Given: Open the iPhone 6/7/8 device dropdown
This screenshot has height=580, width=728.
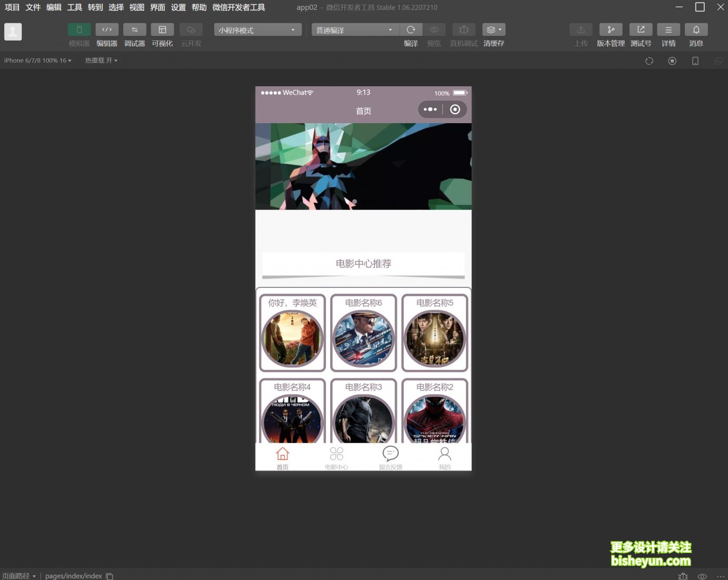Looking at the screenshot, I should coord(38,60).
